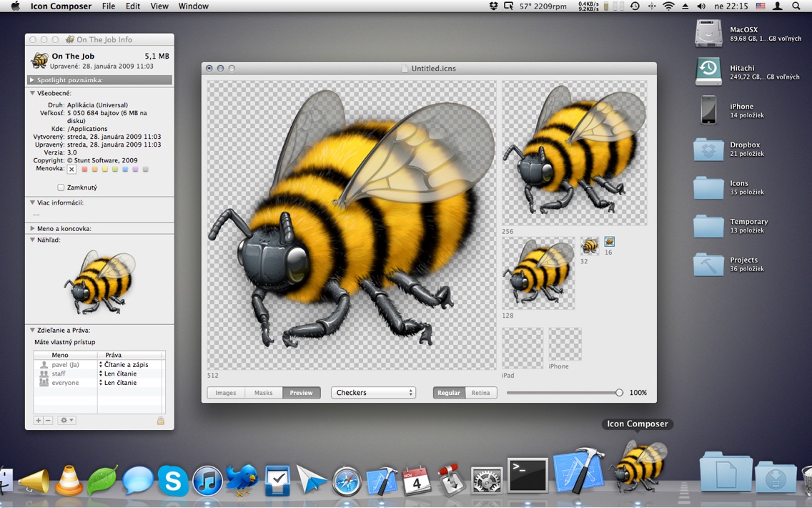Open the MacOSX hard drive on desktop
The width and height of the screenshot is (812, 508).
tap(708, 33)
